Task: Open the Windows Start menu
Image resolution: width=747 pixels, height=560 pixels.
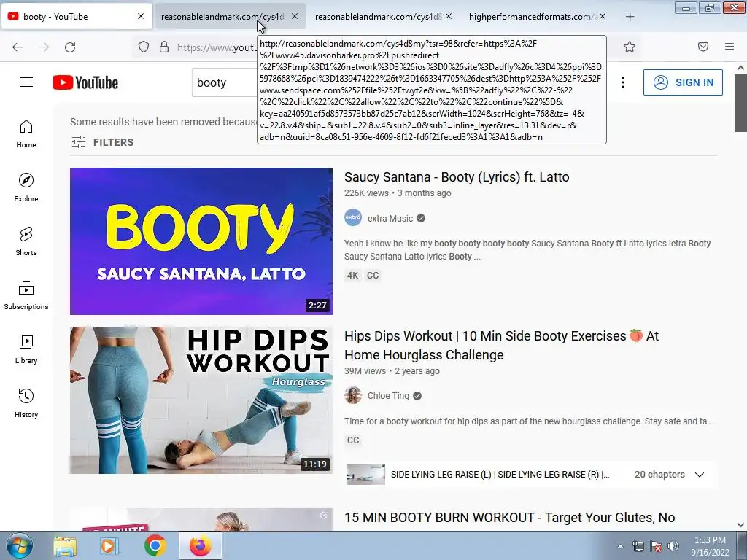Action: coord(18,545)
